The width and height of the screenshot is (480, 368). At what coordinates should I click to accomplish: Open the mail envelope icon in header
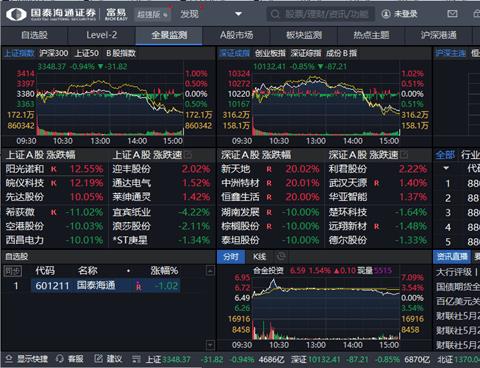pyautogui.click(x=452, y=14)
